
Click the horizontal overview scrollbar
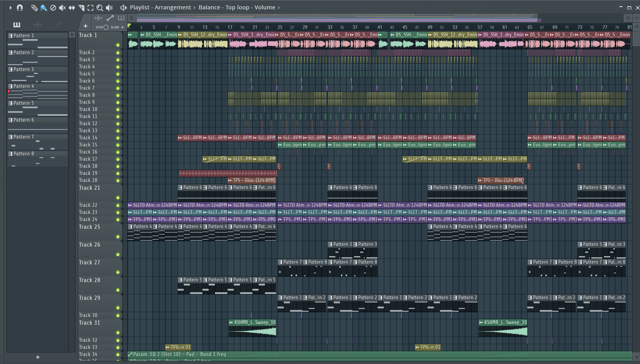[337, 18]
